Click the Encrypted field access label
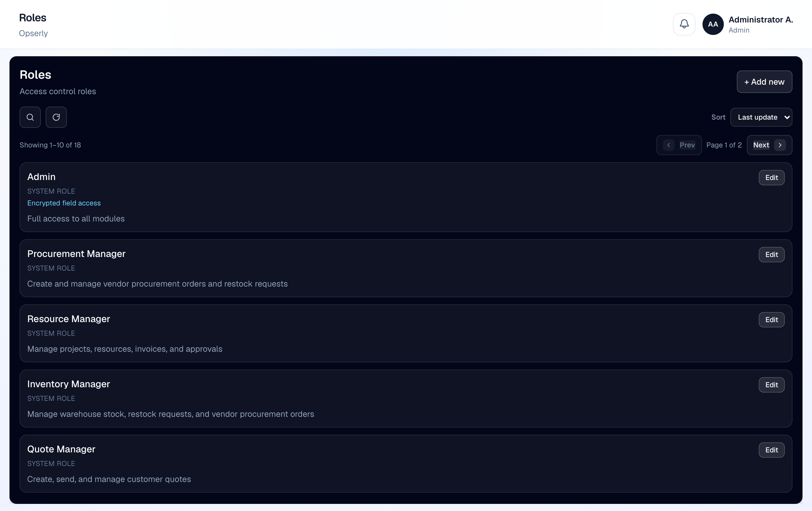Image resolution: width=812 pixels, height=511 pixels. [64, 203]
